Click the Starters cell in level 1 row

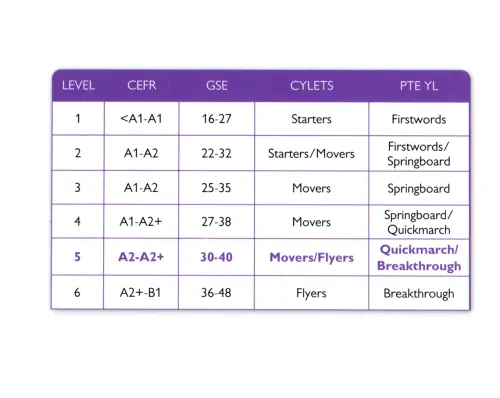pos(311,119)
